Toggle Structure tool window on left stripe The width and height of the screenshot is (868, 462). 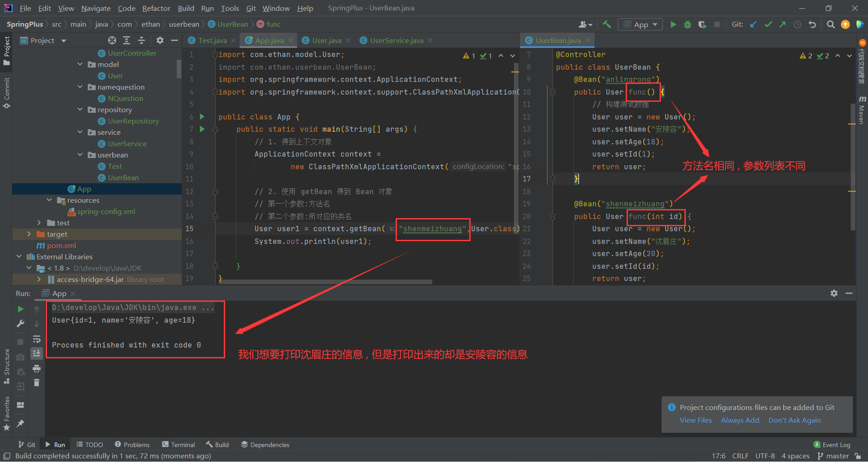click(6, 366)
